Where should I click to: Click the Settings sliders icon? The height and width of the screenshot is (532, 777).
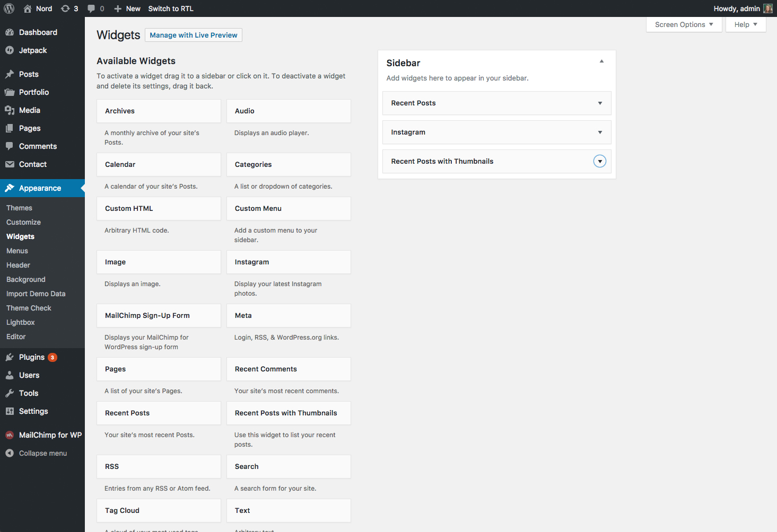click(10, 411)
